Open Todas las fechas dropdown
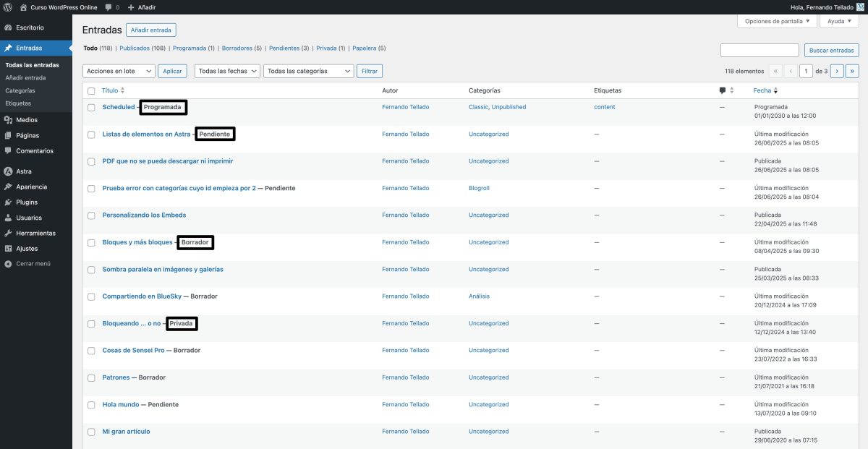The height and width of the screenshot is (449, 868). 227,71
